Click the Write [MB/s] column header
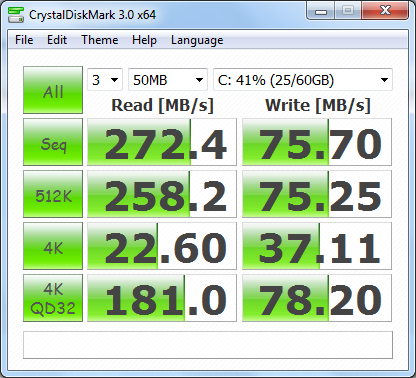The image size is (416, 378). click(318, 105)
